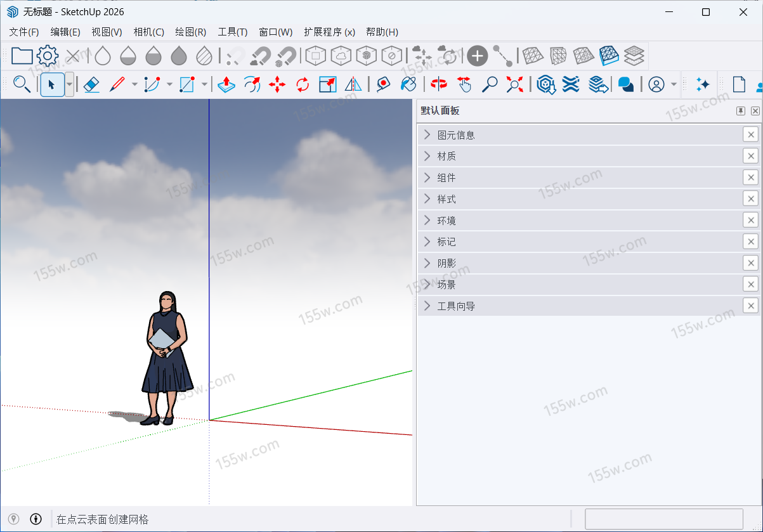Image resolution: width=763 pixels, height=532 pixels.
Task: Select the Paint Bucket tool
Action: pos(409,84)
